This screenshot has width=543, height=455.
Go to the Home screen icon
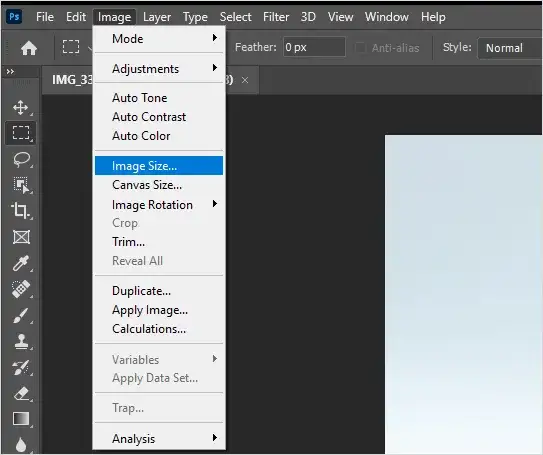[x=29, y=48]
